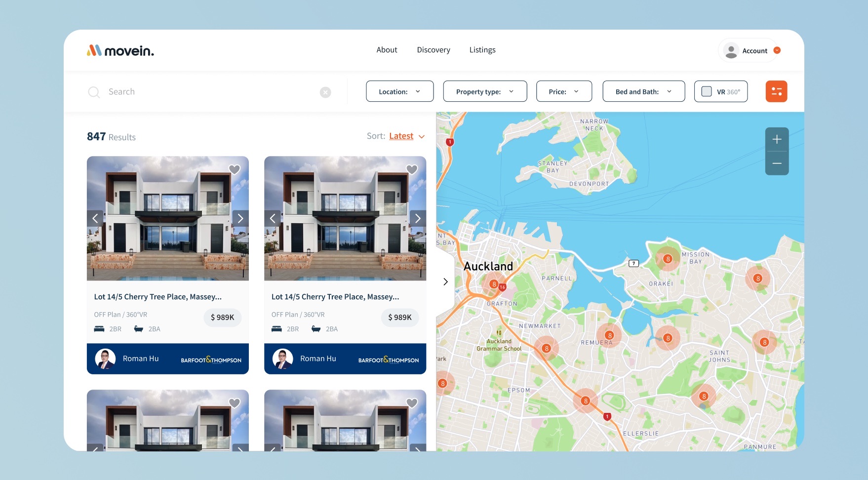Open the Listings menu item
This screenshot has height=480, width=868.
pos(482,50)
